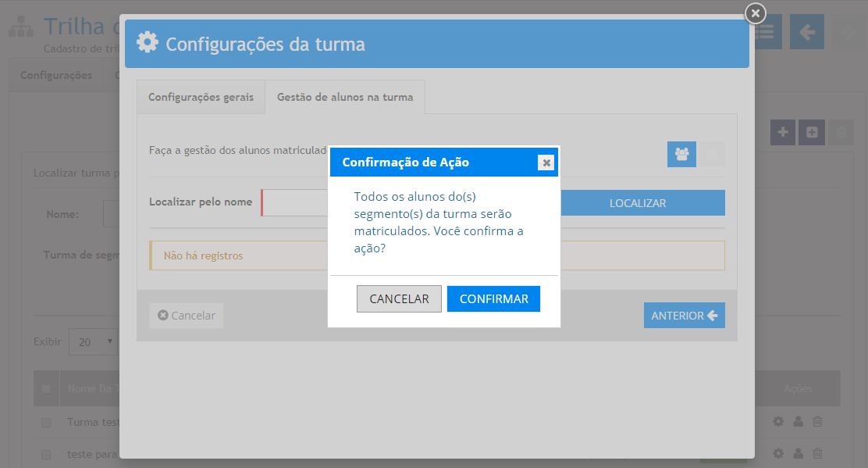Click the user icon in the first row
The width and height of the screenshot is (868, 468).
[x=798, y=422]
